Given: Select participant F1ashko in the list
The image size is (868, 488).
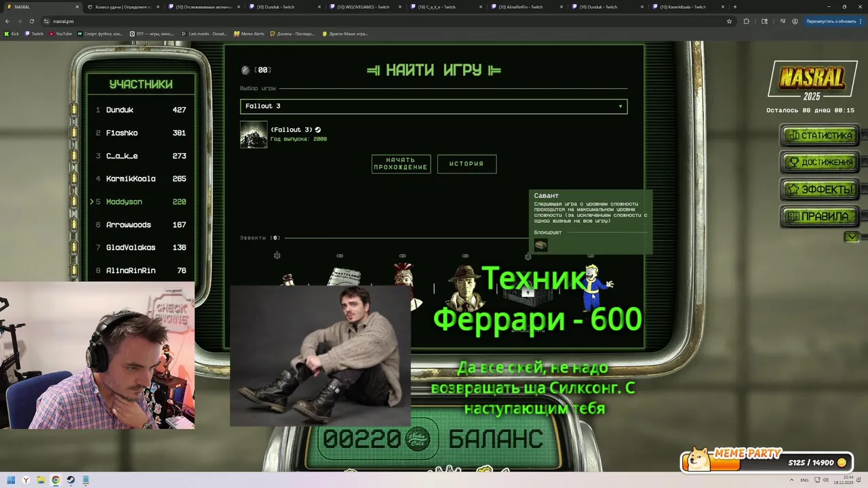Looking at the screenshot, I should pos(141,133).
